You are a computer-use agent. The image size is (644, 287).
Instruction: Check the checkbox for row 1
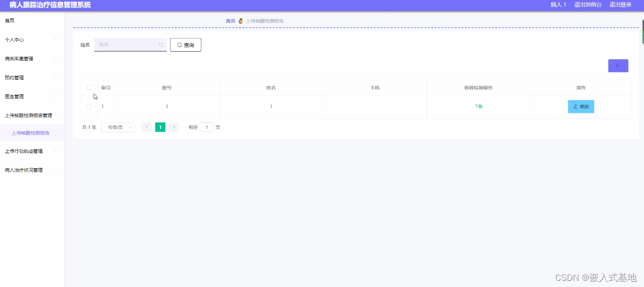[x=89, y=107]
